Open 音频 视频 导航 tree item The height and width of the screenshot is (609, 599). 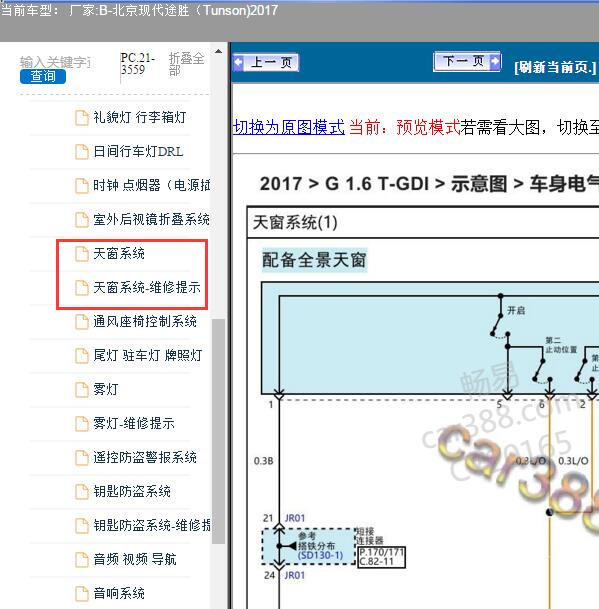pyautogui.click(x=135, y=560)
